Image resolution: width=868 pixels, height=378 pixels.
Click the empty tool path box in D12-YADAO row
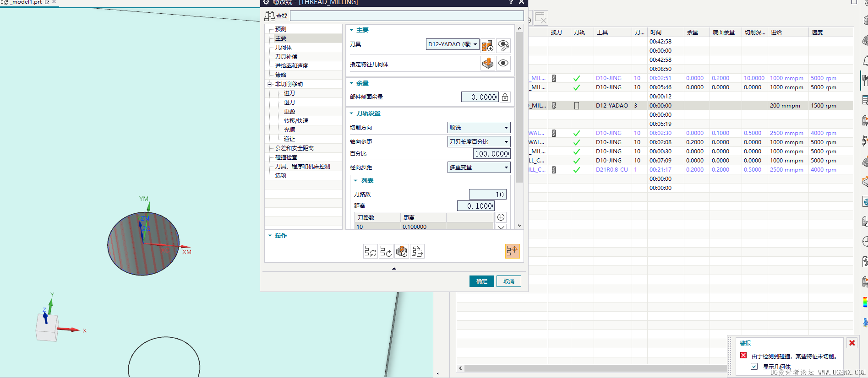577,106
